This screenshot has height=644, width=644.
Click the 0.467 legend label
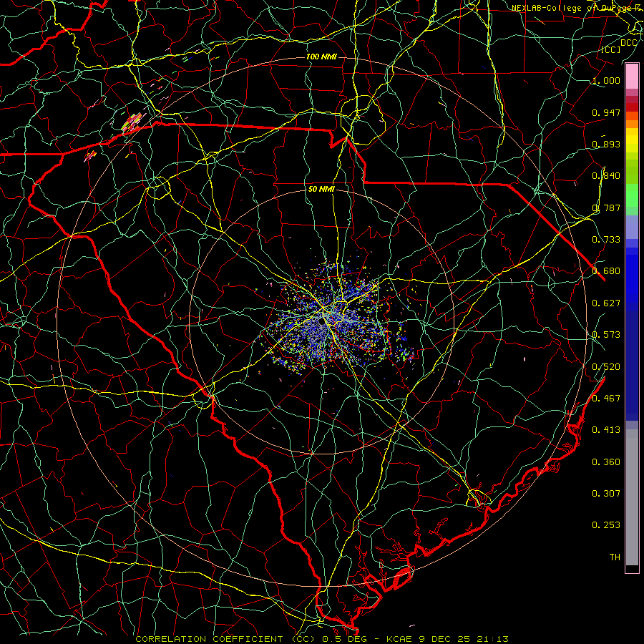point(606,399)
